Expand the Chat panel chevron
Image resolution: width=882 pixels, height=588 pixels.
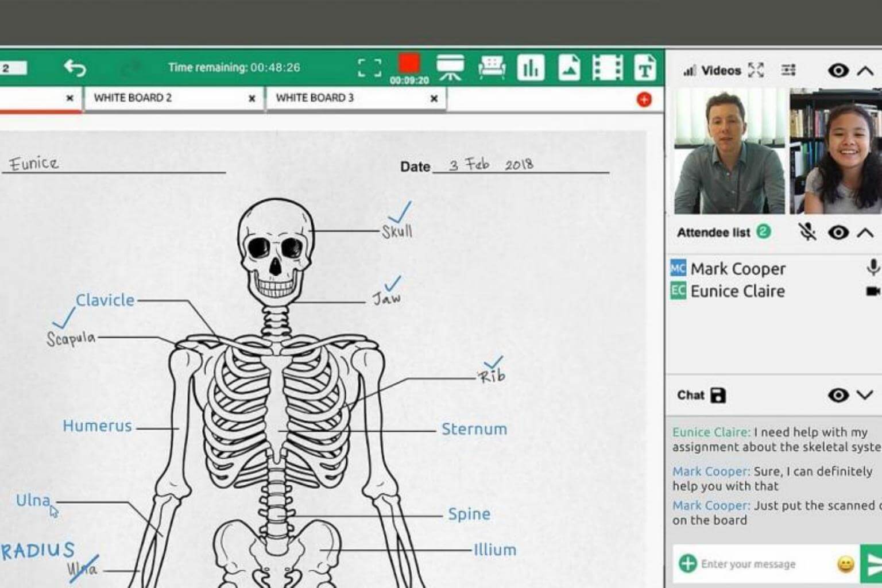click(865, 395)
